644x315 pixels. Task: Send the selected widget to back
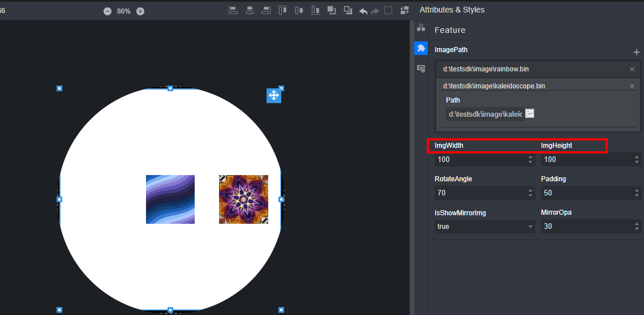tap(348, 10)
